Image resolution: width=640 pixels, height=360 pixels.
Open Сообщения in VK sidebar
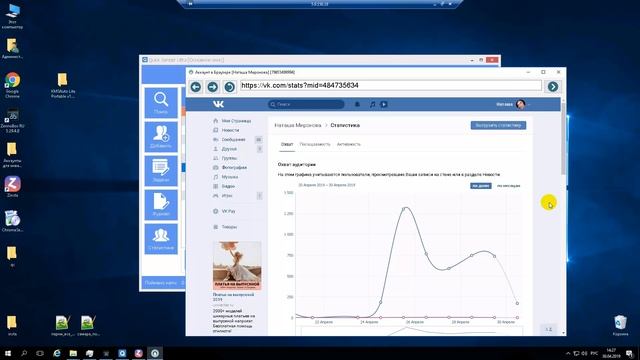233,140
